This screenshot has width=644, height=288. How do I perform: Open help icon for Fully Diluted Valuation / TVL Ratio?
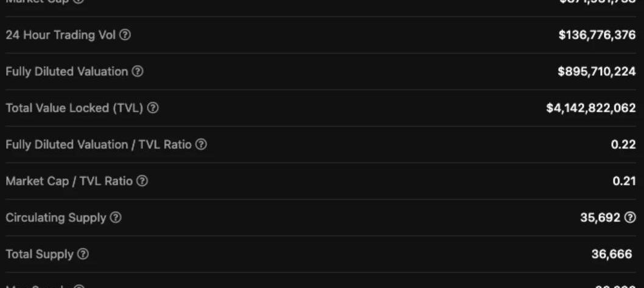click(201, 144)
